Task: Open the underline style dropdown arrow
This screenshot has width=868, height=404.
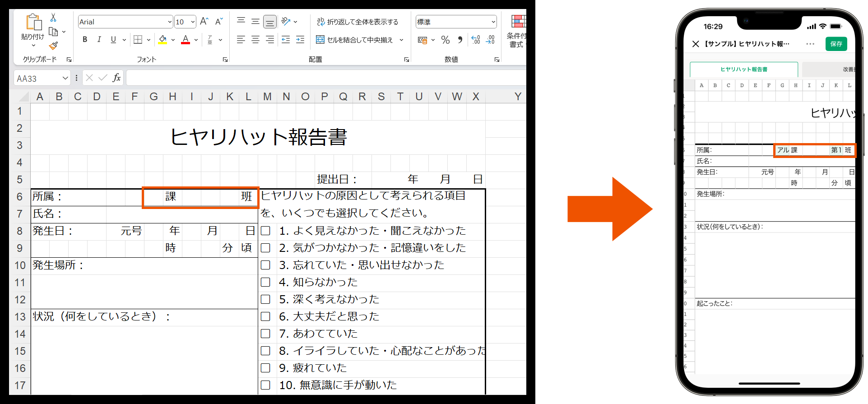Action: coord(124,40)
